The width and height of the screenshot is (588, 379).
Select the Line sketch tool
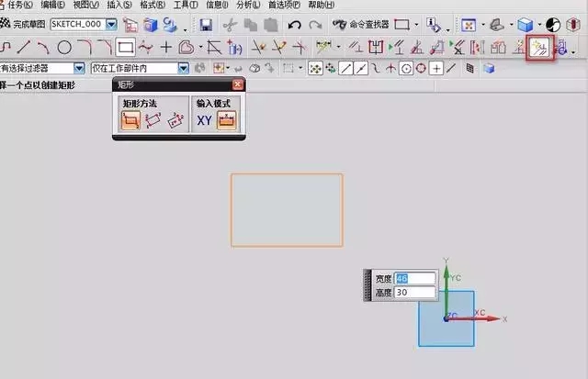[24, 46]
